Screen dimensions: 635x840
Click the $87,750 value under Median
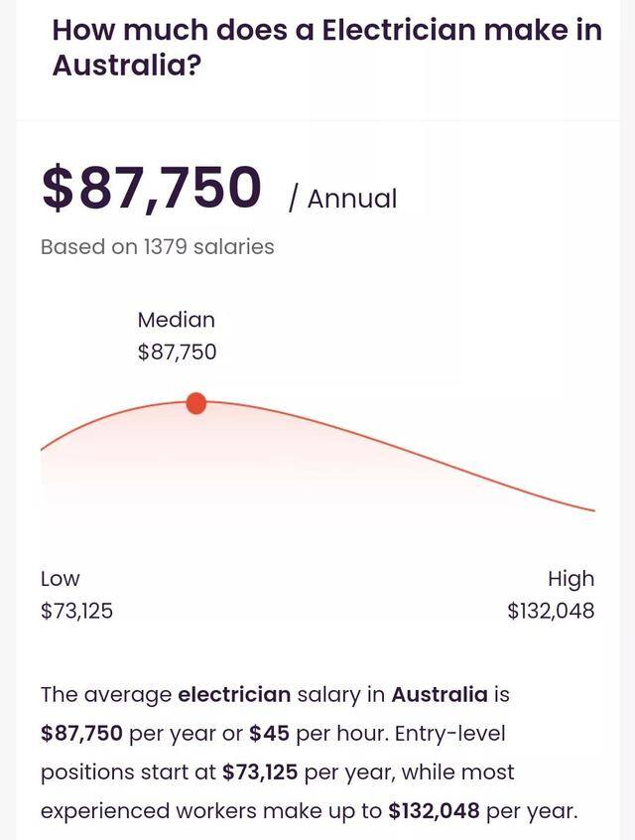(178, 351)
